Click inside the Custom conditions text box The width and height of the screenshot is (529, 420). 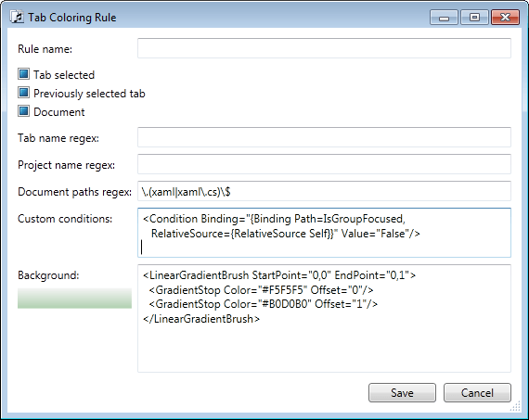[324, 233]
